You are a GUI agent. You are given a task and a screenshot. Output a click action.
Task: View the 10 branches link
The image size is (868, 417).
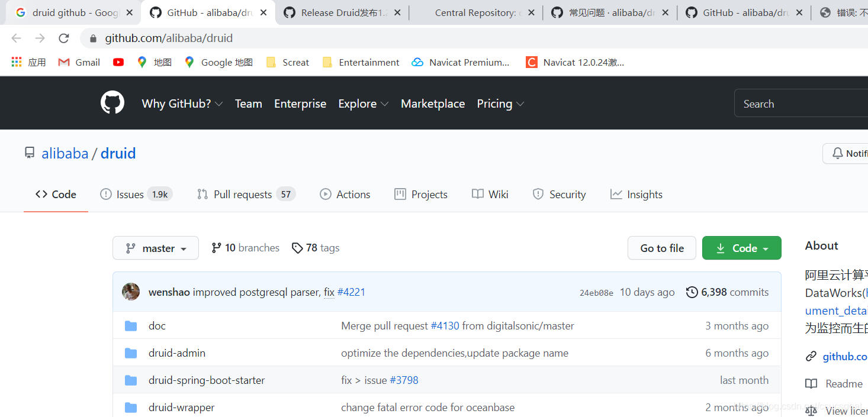(x=246, y=248)
